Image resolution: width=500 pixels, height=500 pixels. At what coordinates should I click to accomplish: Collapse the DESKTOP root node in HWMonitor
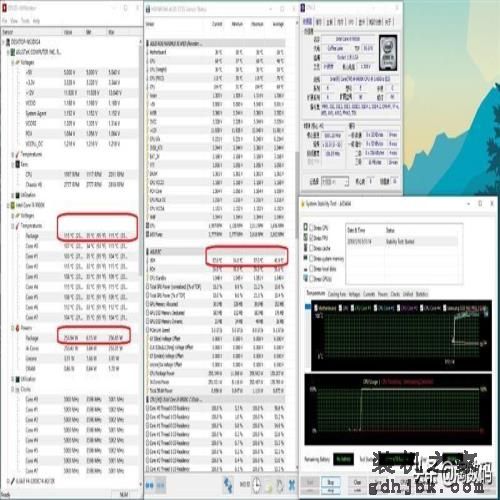click(x=3, y=42)
